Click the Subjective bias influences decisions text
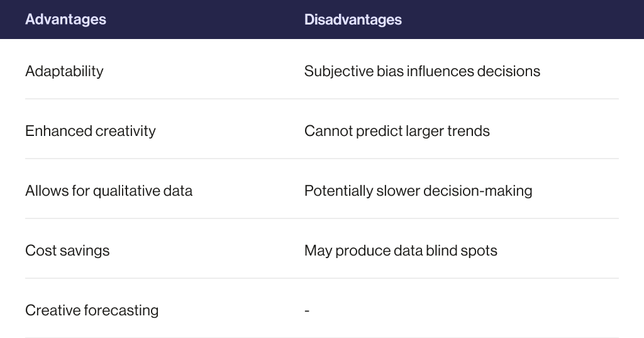 (422, 71)
